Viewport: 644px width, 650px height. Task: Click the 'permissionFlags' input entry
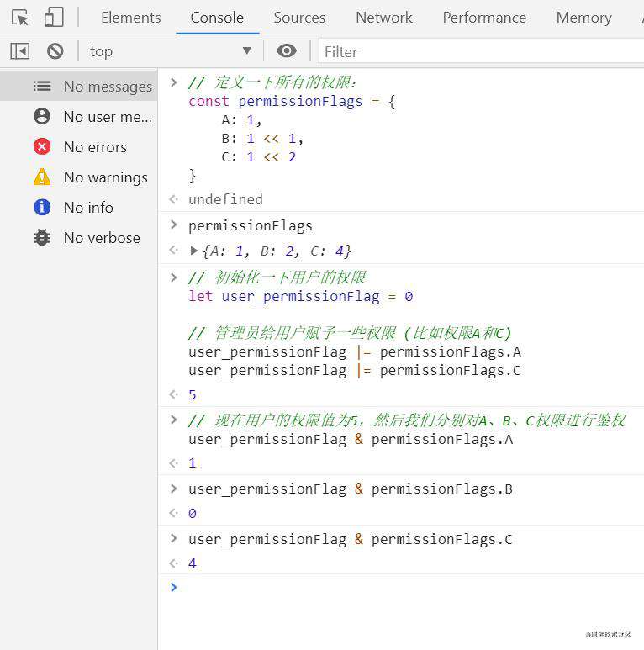[251, 225]
